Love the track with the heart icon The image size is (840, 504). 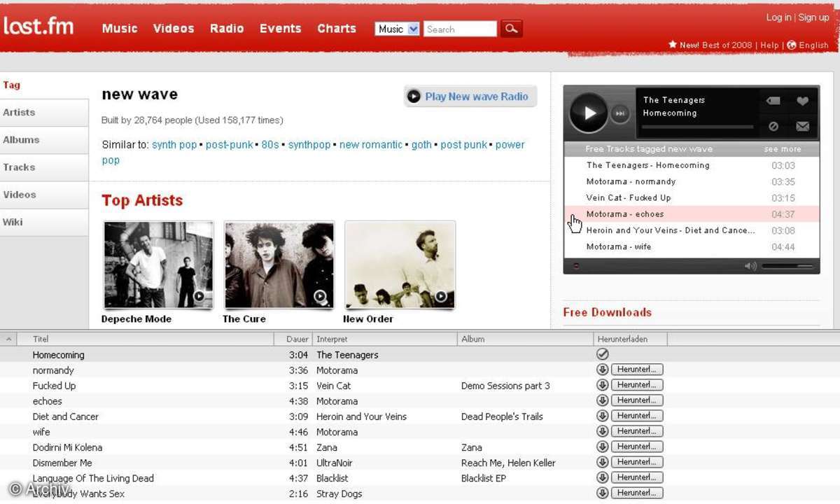tap(802, 101)
